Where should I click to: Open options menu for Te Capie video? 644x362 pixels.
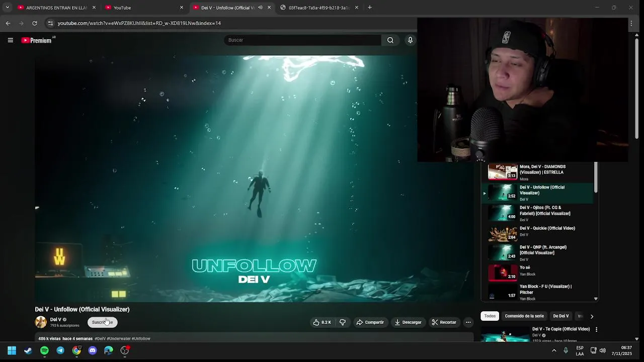tap(596, 330)
